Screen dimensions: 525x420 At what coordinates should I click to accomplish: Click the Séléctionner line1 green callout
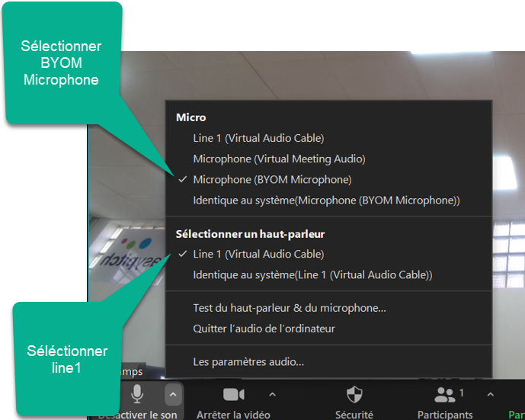tap(67, 359)
